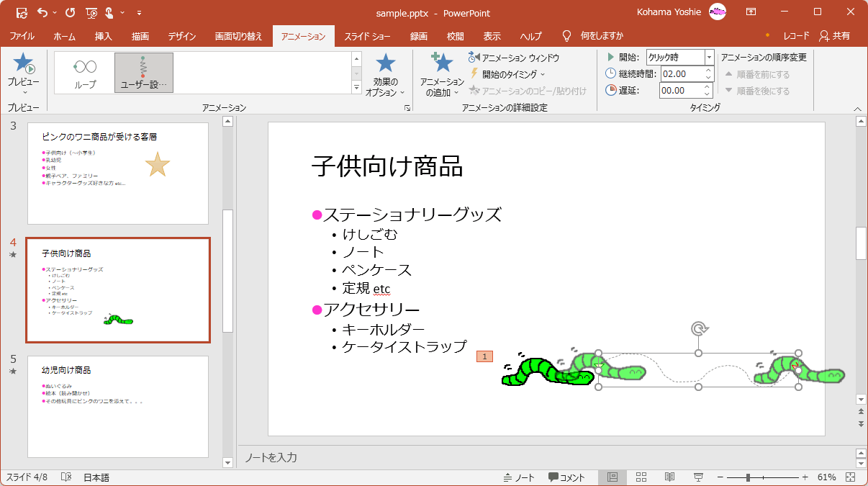The height and width of the screenshot is (486, 868).
Task: Click the spell check icon in status bar
Action: [66, 477]
